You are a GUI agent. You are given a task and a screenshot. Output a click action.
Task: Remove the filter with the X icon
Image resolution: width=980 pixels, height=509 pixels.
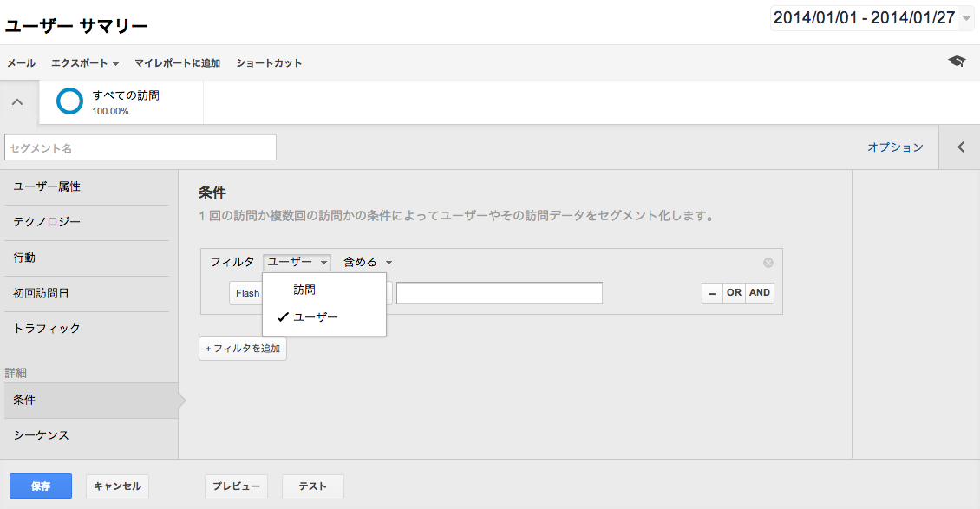tap(768, 263)
